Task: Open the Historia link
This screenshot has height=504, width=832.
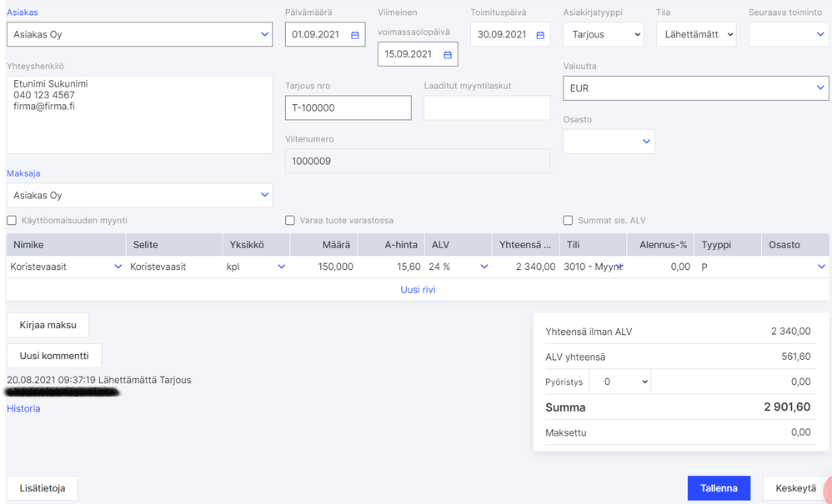Action: [23, 409]
